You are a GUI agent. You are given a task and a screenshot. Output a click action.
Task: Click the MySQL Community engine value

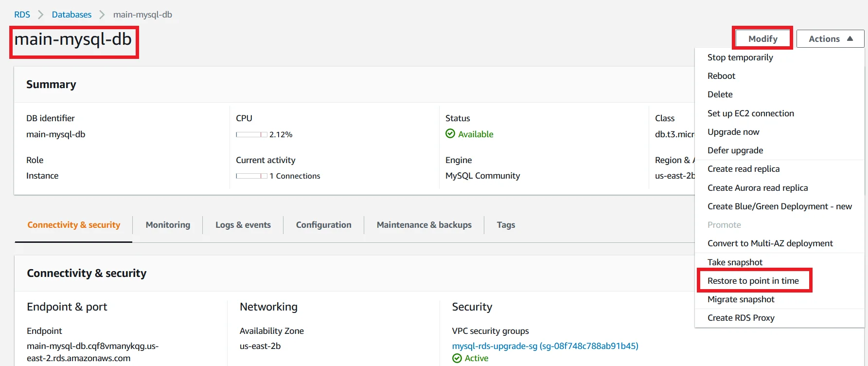(x=482, y=176)
